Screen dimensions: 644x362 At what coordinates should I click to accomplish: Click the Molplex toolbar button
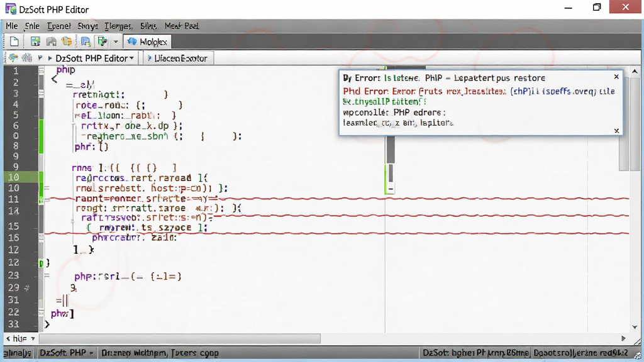point(147,42)
